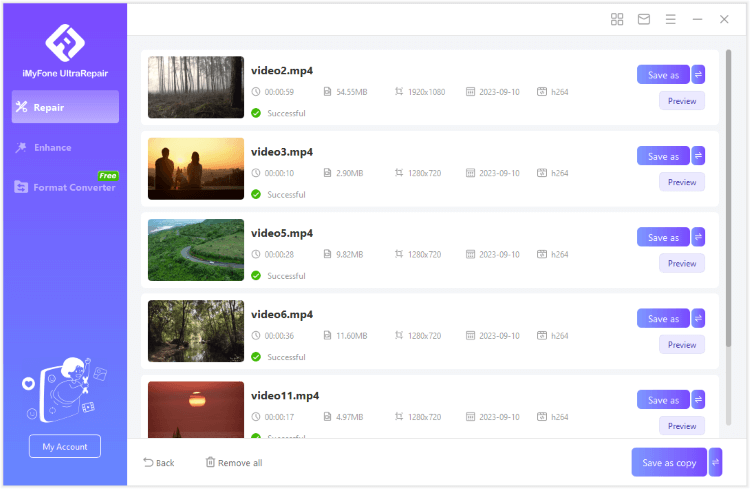750x489 pixels.
Task: Expand the save options arrow beside video11.mp4
Action: pyautogui.click(x=698, y=400)
